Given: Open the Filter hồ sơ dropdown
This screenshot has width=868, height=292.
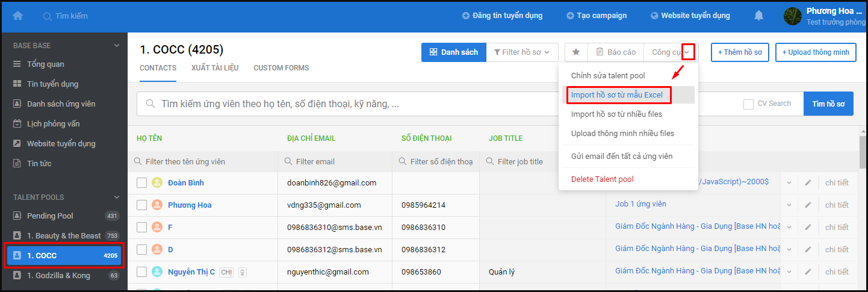Looking at the screenshot, I should (x=521, y=52).
